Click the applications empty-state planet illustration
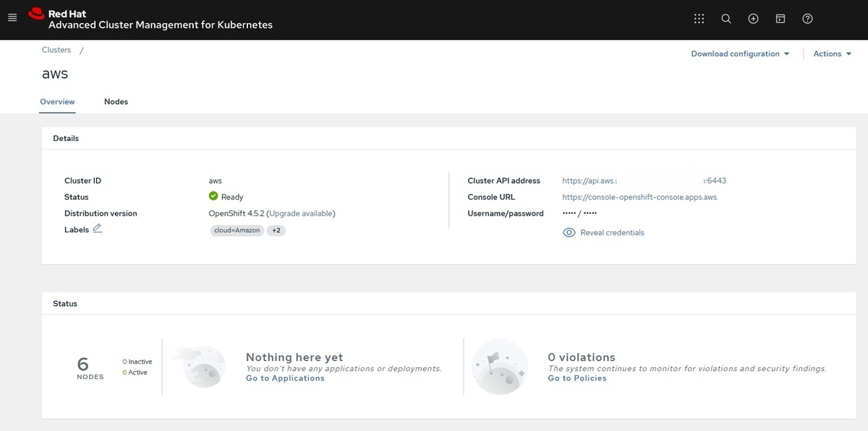Image resolution: width=868 pixels, height=431 pixels. (198, 367)
